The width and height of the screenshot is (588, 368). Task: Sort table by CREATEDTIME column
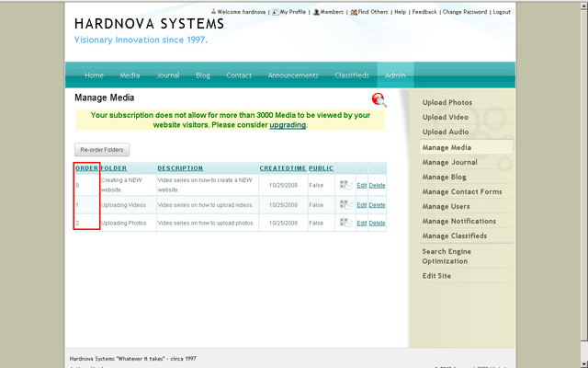[282, 168]
